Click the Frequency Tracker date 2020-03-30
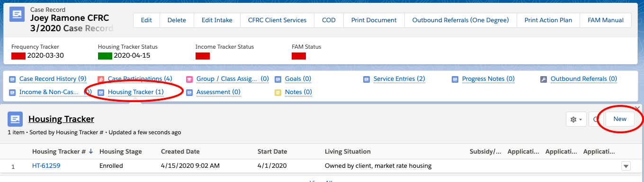Image resolution: width=644 pixels, height=182 pixels. click(x=45, y=56)
